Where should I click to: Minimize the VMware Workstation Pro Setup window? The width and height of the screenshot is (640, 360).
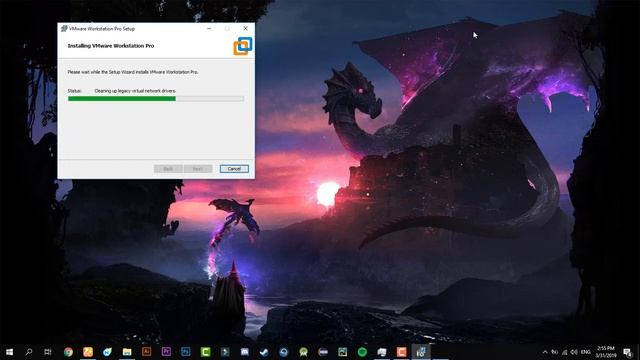(209, 29)
